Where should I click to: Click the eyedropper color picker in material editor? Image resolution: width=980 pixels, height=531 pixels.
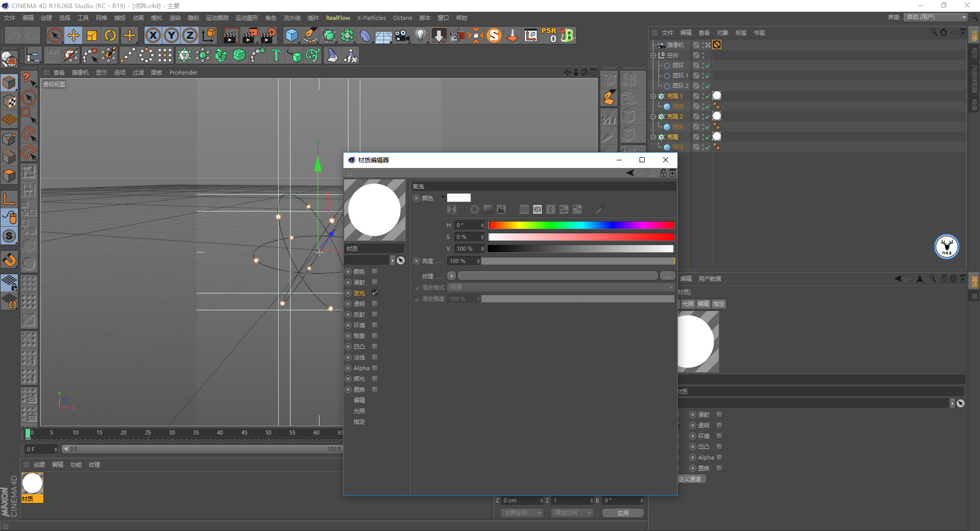(600, 209)
